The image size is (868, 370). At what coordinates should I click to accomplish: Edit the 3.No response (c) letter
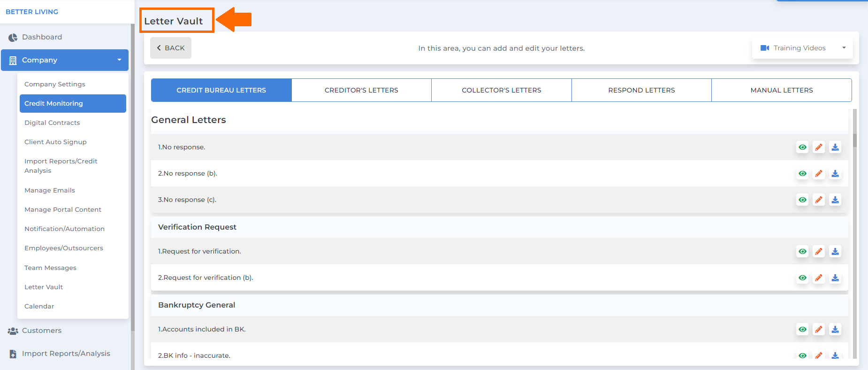point(819,200)
